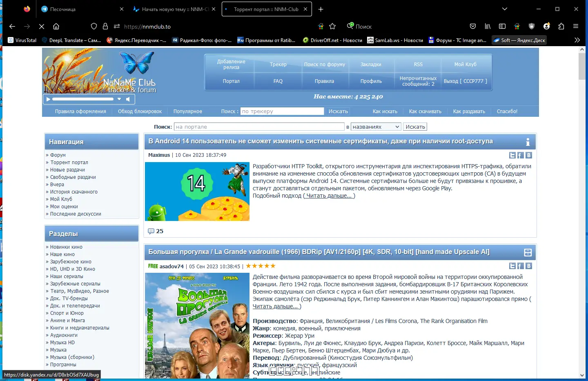Share Android 14 article on VKontakte
This screenshot has width=588, height=381.
coord(529,155)
